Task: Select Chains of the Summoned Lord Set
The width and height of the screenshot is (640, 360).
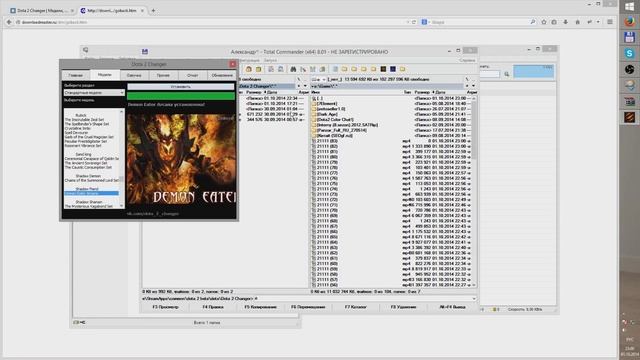Action: 92,180
